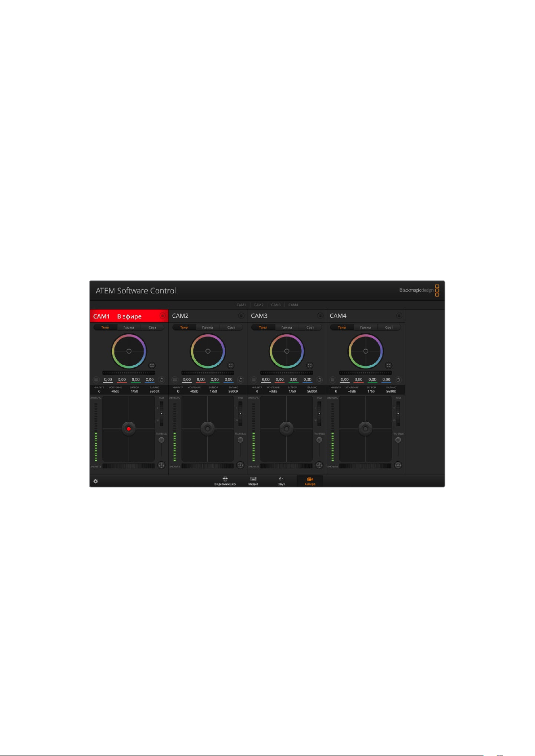Click the red CAM1 iris joystick knob
This screenshot has height=756, width=535.
tap(129, 429)
